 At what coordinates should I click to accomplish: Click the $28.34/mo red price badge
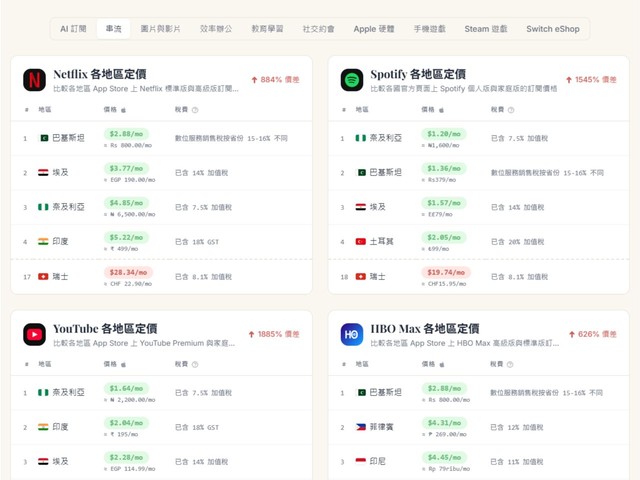click(x=129, y=272)
